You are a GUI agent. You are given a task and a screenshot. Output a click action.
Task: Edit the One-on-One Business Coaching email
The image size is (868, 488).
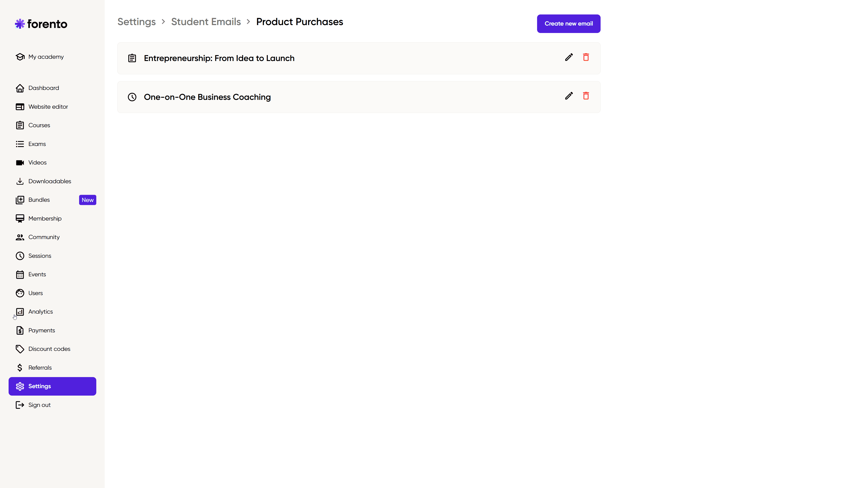click(569, 96)
